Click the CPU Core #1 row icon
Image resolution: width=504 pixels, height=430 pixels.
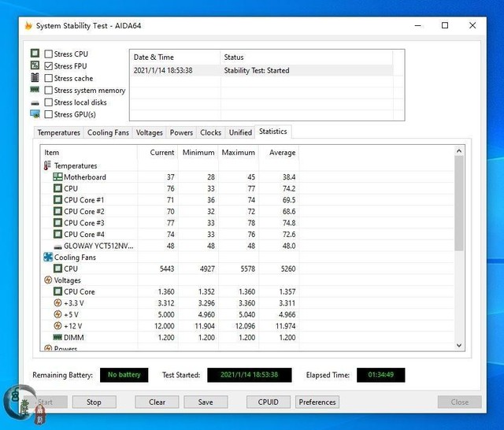coord(57,199)
